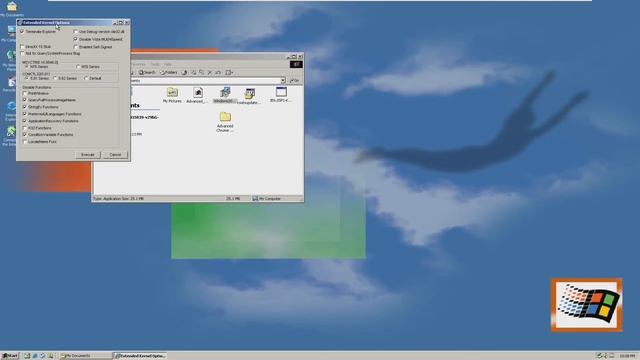Toggle the K32 Functions checkbox

25,128
